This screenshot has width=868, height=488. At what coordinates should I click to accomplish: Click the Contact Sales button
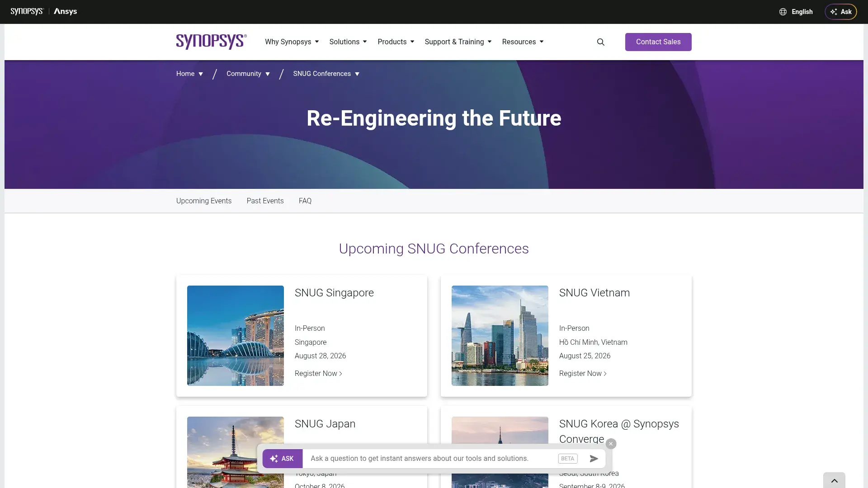[x=658, y=42]
